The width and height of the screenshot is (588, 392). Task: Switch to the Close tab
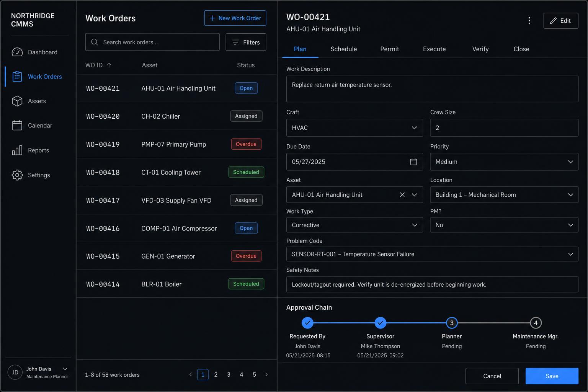point(521,49)
